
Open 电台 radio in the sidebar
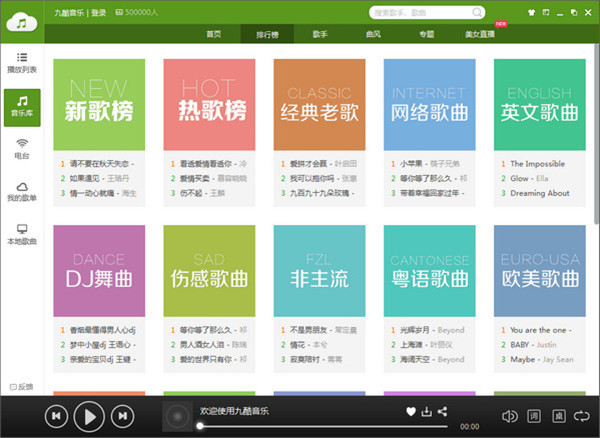click(x=22, y=146)
